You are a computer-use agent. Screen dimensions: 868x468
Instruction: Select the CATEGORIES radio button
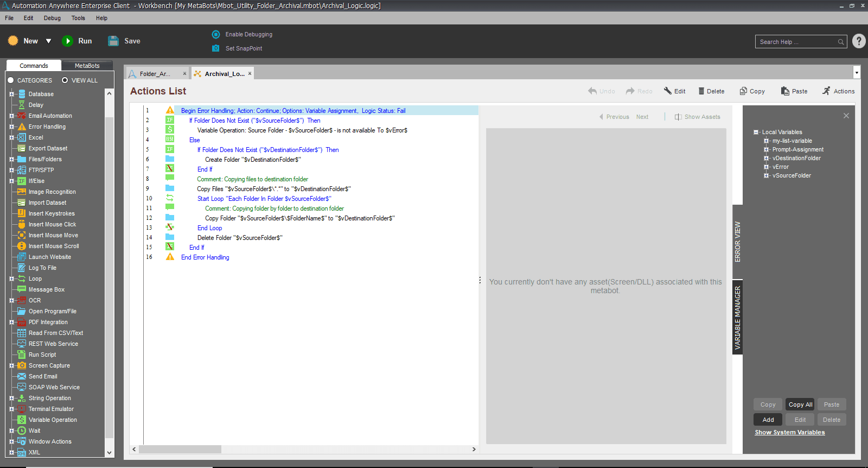coord(10,80)
